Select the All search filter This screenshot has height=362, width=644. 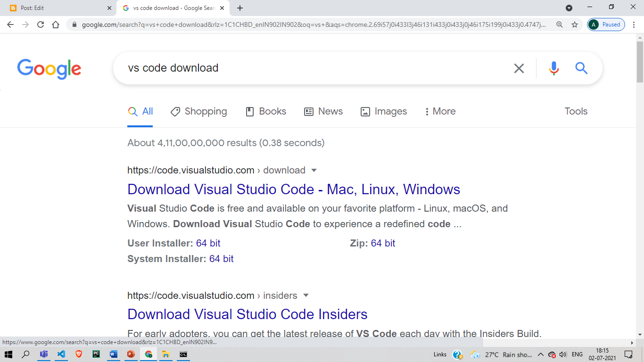pos(140,112)
